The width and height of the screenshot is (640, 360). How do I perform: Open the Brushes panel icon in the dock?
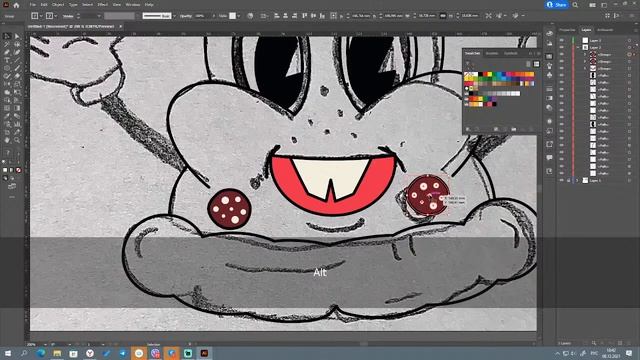pos(549,65)
